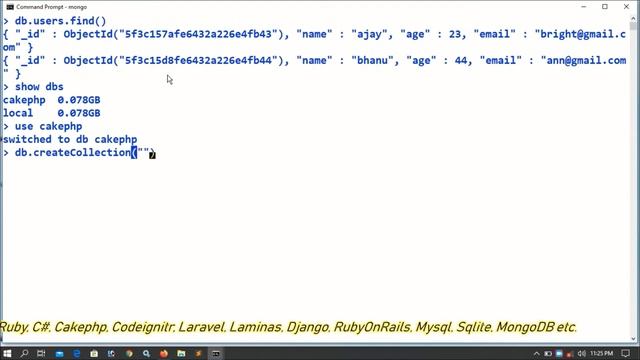Open the battery icon in system tray
640x360 pixels.
tap(548, 353)
